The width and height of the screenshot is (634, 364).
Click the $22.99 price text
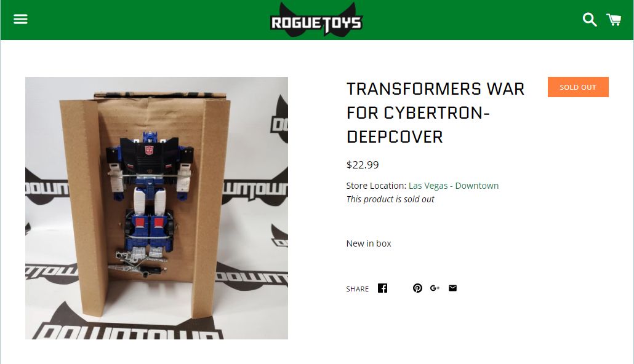click(363, 165)
